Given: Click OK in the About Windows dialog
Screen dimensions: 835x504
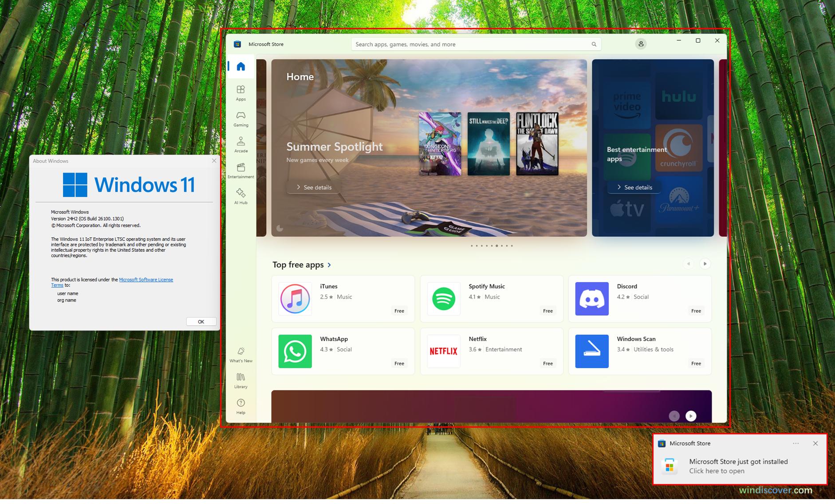Looking at the screenshot, I should click(201, 322).
